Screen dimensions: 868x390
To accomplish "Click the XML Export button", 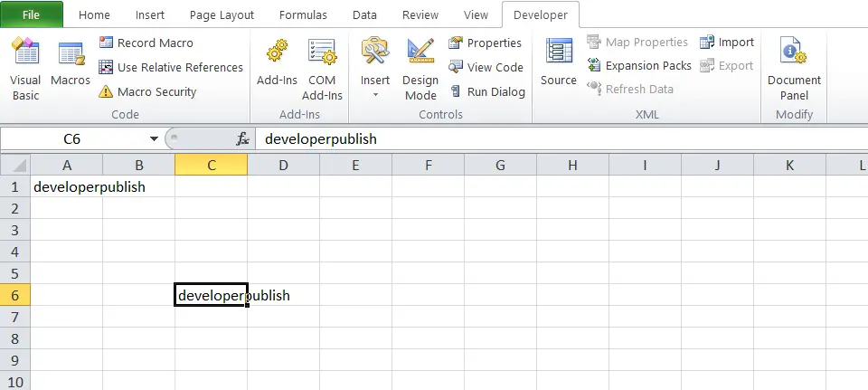I will (726, 65).
